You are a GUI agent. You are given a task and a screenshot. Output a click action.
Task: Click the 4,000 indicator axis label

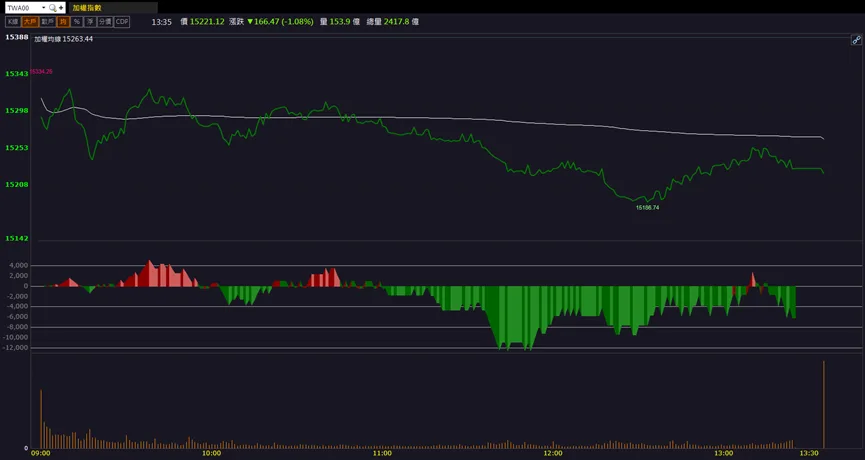coord(18,265)
